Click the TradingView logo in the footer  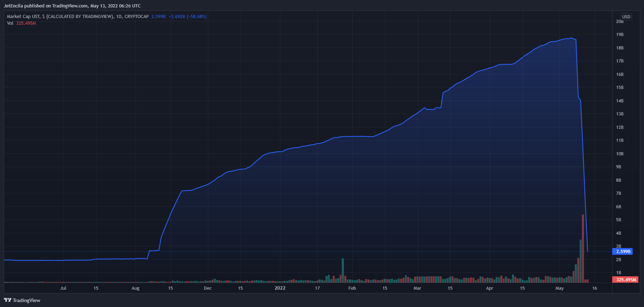[x=22, y=300]
